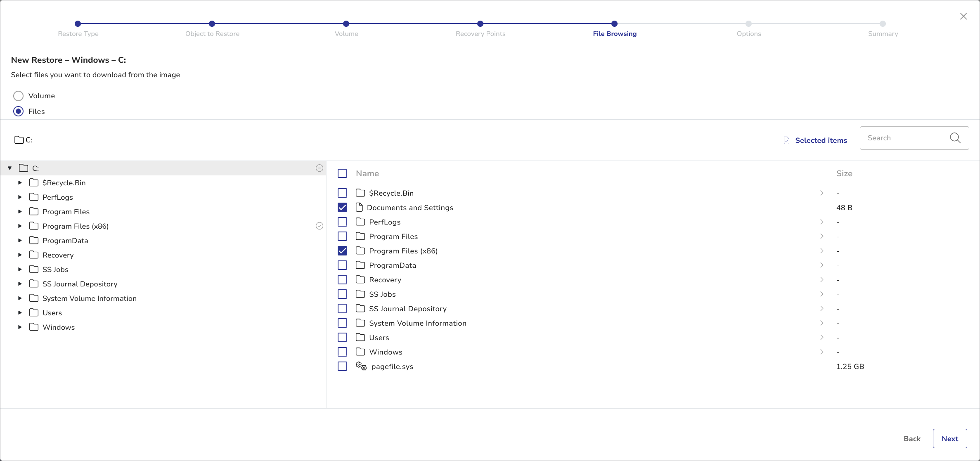Image resolution: width=980 pixels, height=461 pixels.
Task: Select the Volume radio button
Action: [x=18, y=96]
